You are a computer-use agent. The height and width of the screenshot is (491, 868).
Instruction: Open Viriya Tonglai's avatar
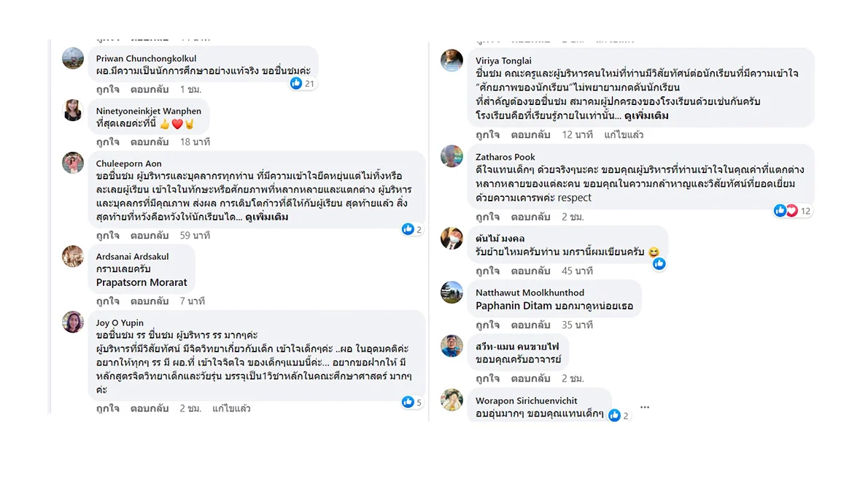[452, 61]
